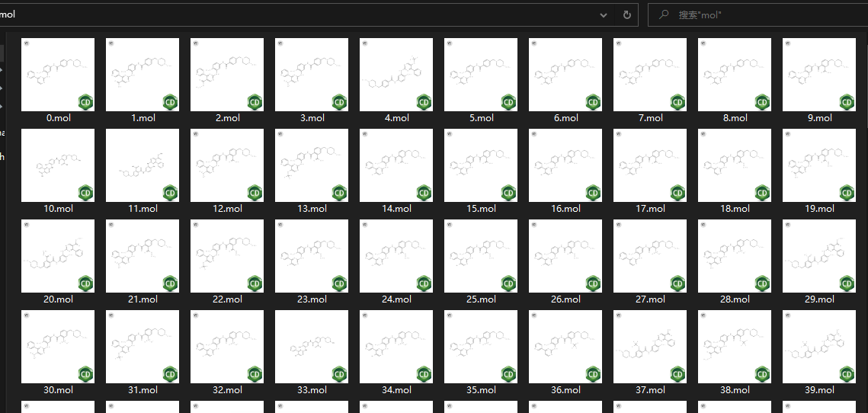Select the 10.mol file icon

(58, 165)
